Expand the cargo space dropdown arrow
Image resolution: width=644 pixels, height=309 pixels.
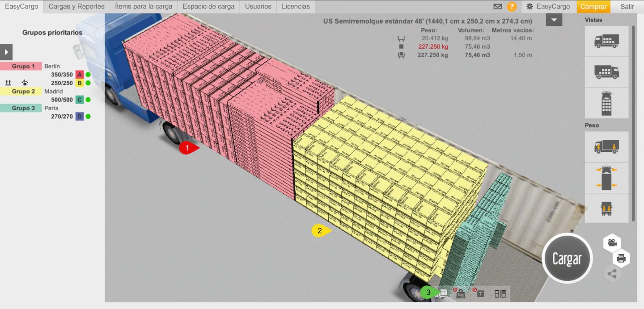point(554,20)
